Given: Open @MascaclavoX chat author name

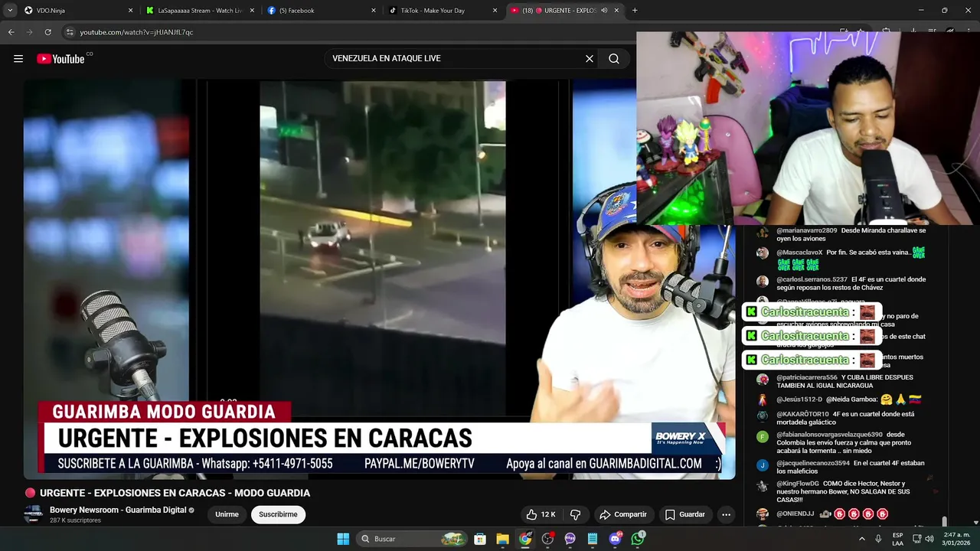Looking at the screenshot, I should (x=799, y=253).
